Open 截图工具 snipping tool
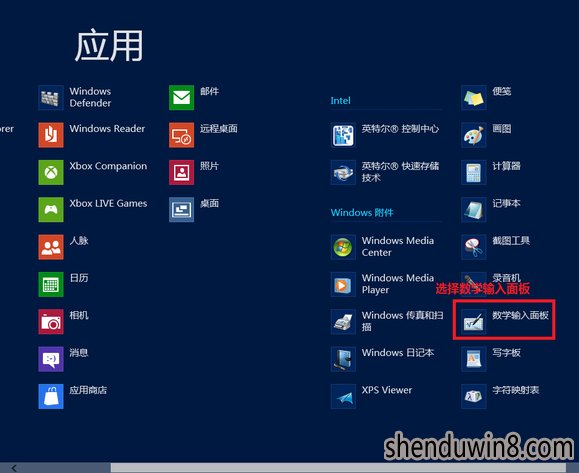This screenshot has width=579, height=473. point(474,247)
